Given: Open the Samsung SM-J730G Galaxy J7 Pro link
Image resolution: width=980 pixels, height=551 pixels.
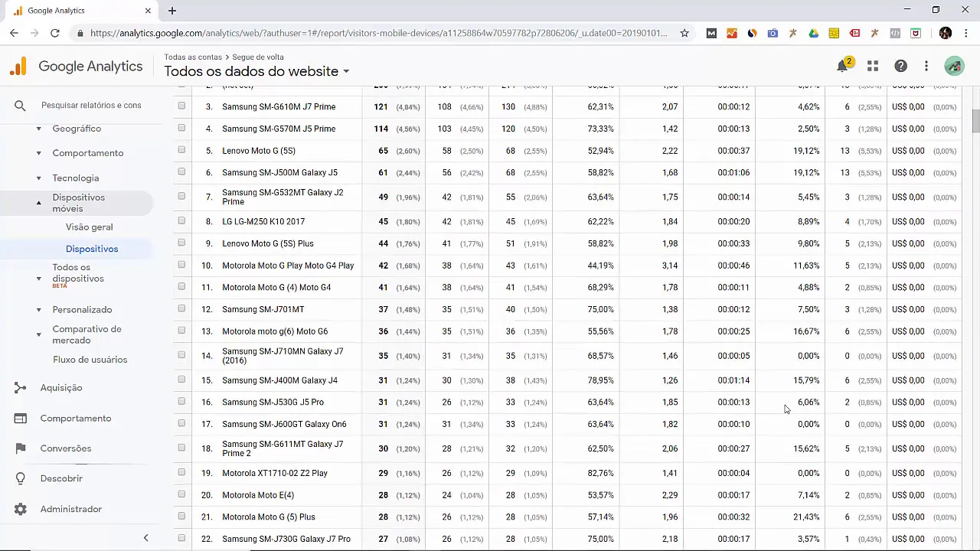Looking at the screenshot, I should pyautogui.click(x=286, y=539).
